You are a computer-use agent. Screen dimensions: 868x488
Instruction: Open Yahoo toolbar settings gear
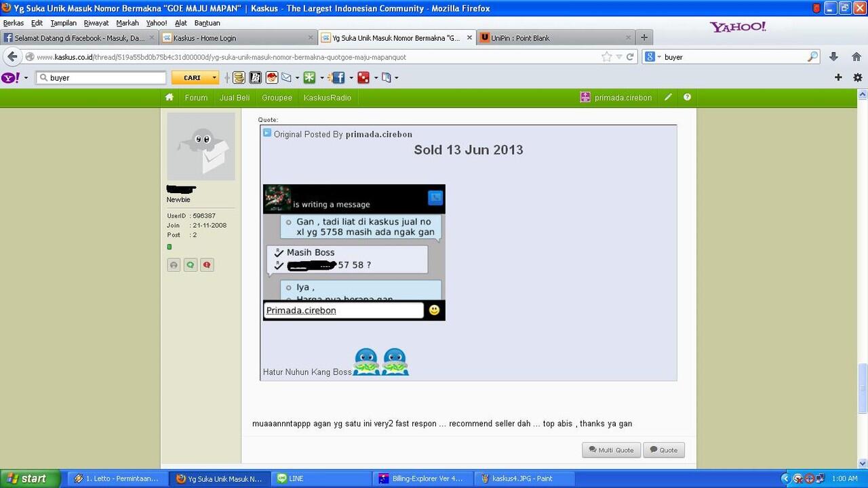pyautogui.click(x=857, y=78)
